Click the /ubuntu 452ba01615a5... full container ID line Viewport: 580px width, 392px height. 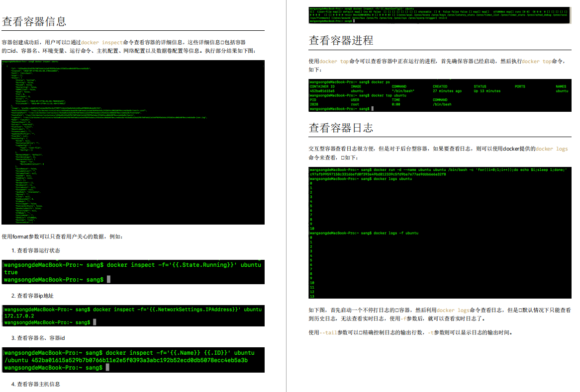click(x=126, y=360)
